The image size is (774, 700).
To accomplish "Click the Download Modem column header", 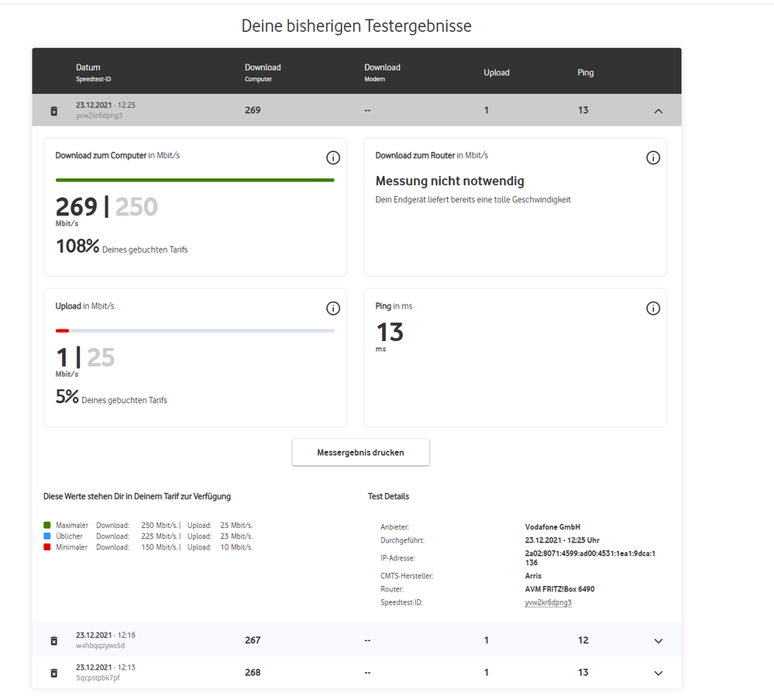I will click(x=382, y=72).
